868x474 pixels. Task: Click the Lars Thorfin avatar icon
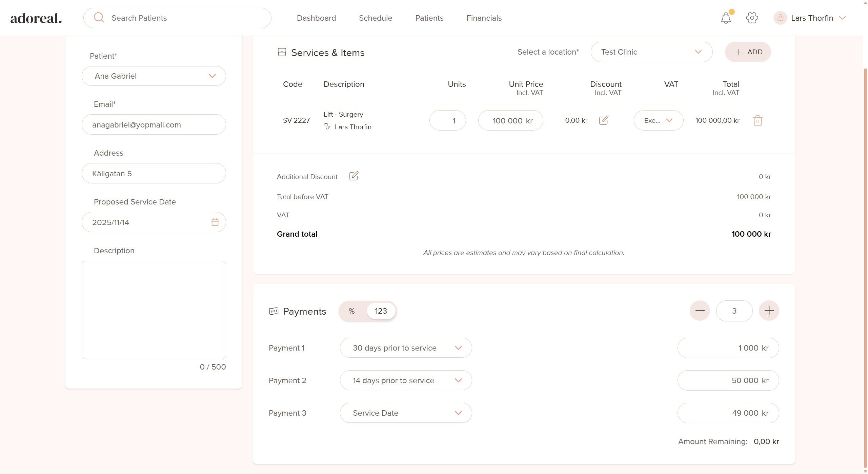[780, 18]
